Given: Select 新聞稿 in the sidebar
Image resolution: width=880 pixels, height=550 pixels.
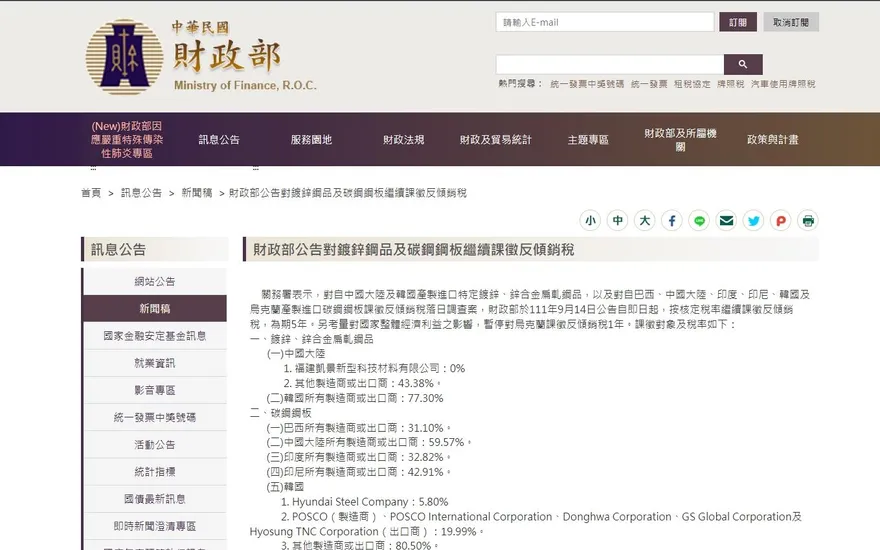Looking at the screenshot, I should (x=155, y=309).
